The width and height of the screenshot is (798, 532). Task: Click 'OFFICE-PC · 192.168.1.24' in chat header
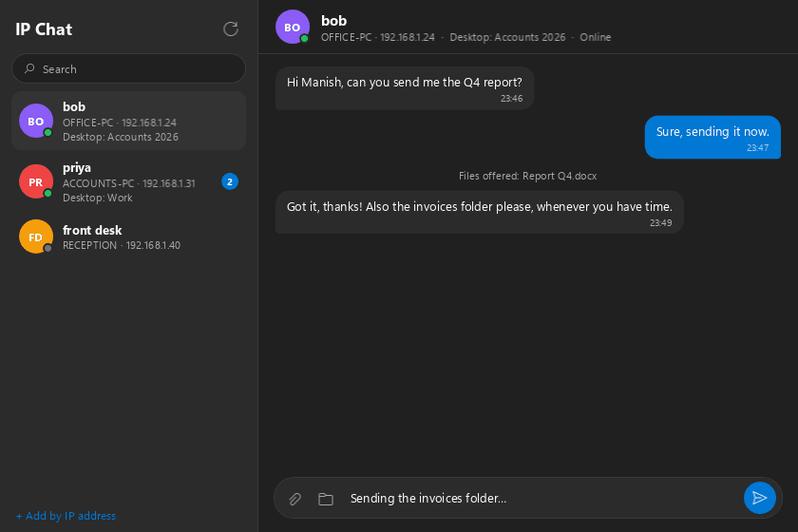[x=378, y=37]
